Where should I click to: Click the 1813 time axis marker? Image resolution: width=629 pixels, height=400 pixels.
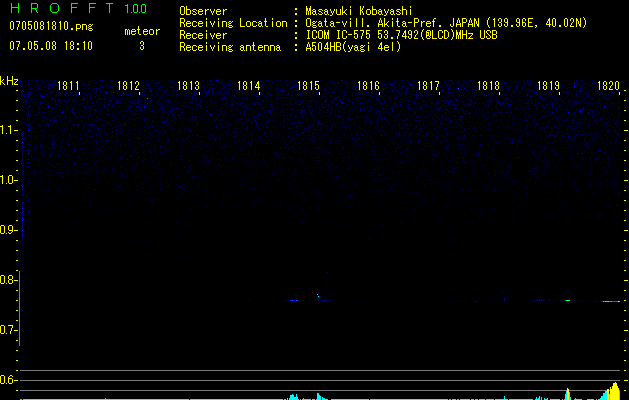pos(189,86)
